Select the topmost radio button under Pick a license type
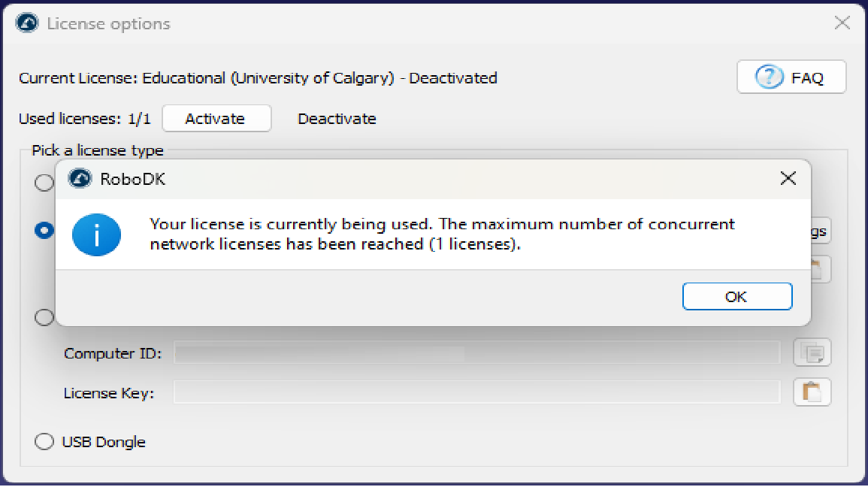Screen dimensions: 868x487 (45, 183)
